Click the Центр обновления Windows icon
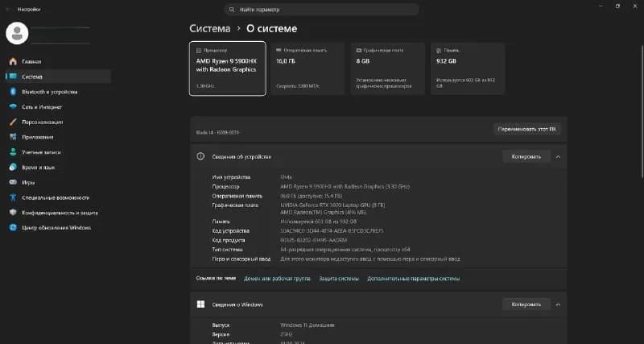Viewport: 644px width, 344px height. (13, 227)
